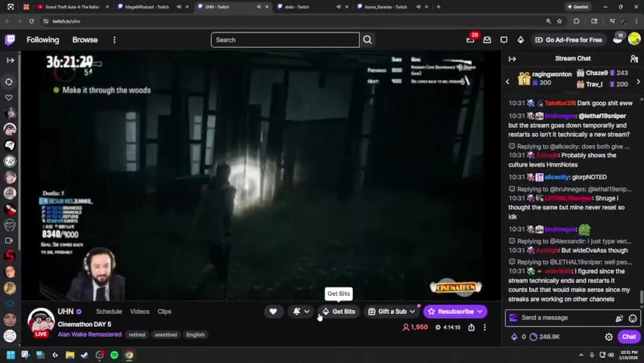
Task: Open chat settings gear icon
Action: [x=609, y=337]
